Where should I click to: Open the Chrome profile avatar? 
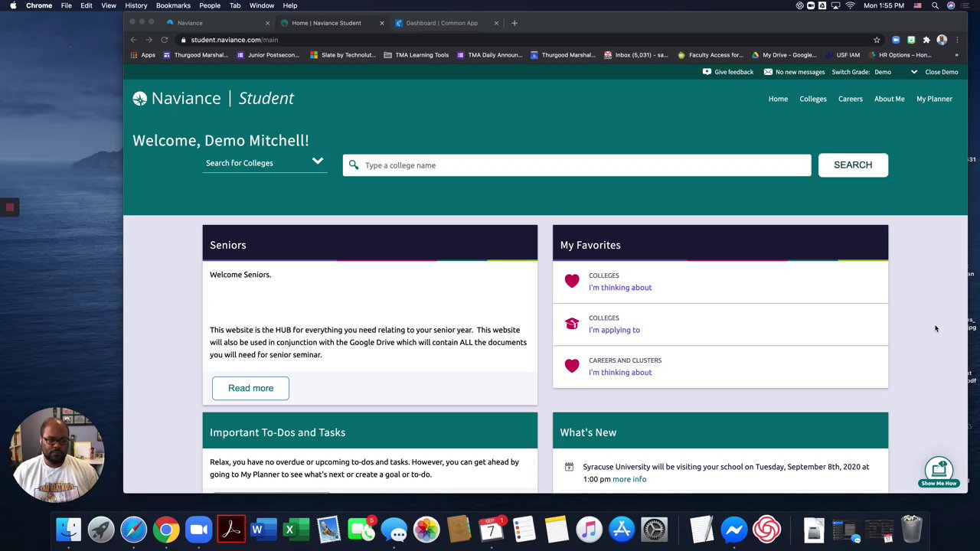point(942,40)
